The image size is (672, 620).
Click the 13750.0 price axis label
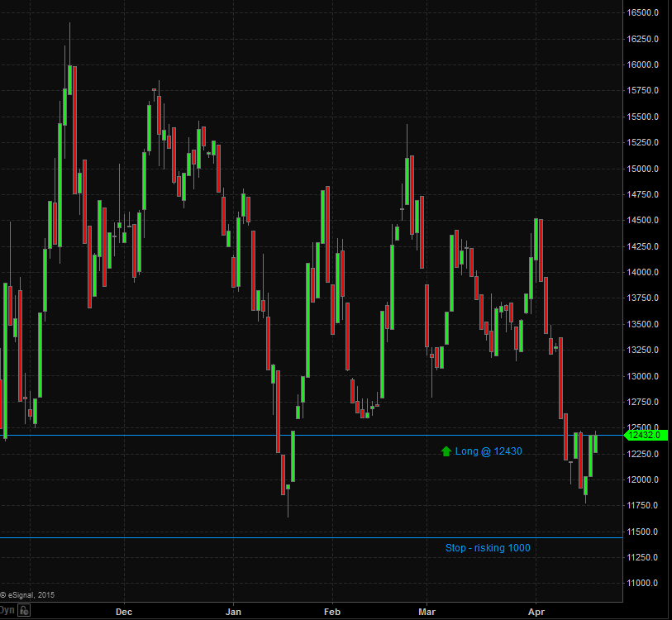642,298
